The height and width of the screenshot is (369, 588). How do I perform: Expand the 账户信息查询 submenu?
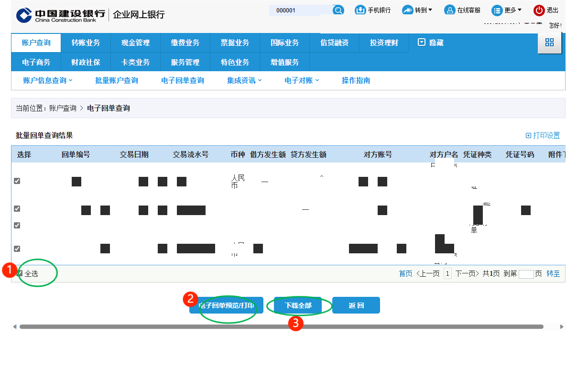pyautogui.click(x=47, y=81)
